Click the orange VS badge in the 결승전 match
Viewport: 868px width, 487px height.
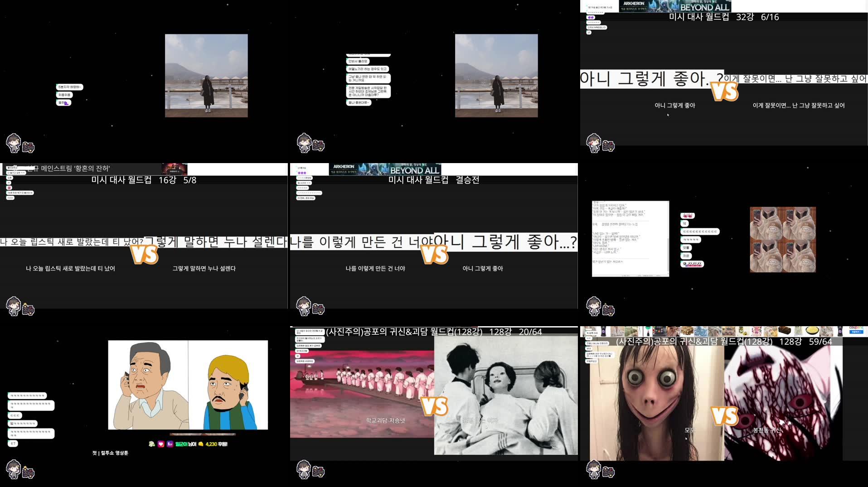click(434, 254)
